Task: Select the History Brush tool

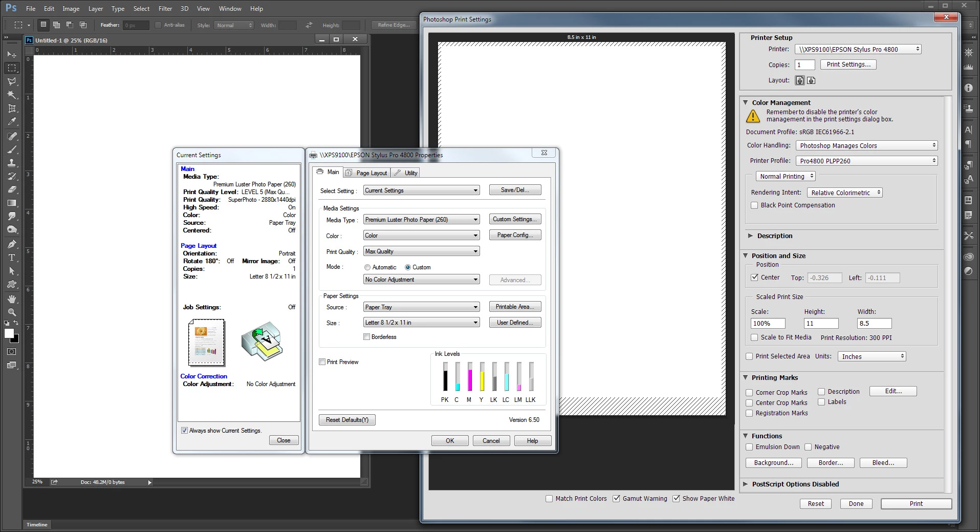Action: point(12,176)
